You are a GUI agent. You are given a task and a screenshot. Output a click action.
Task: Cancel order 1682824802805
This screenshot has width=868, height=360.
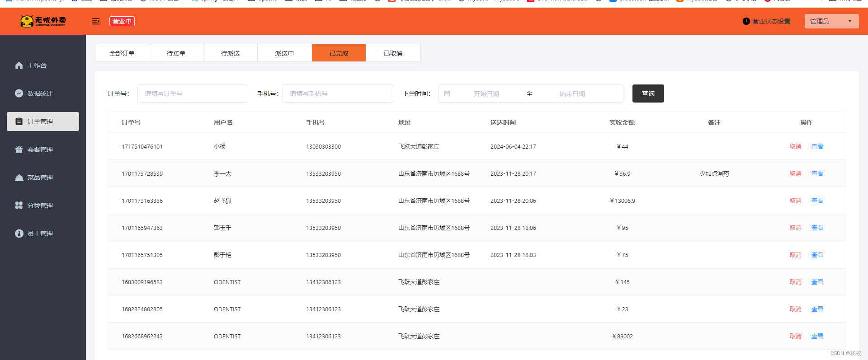[796, 309]
